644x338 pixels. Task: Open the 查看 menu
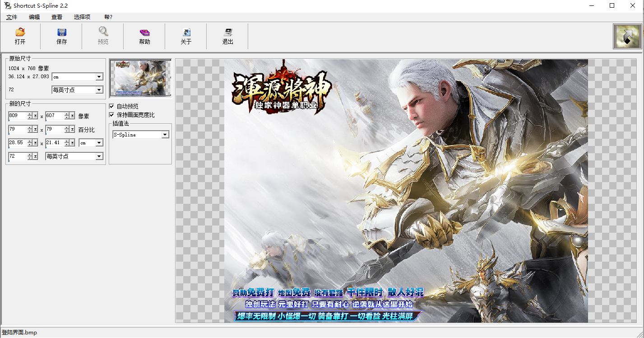pos(57,17)
